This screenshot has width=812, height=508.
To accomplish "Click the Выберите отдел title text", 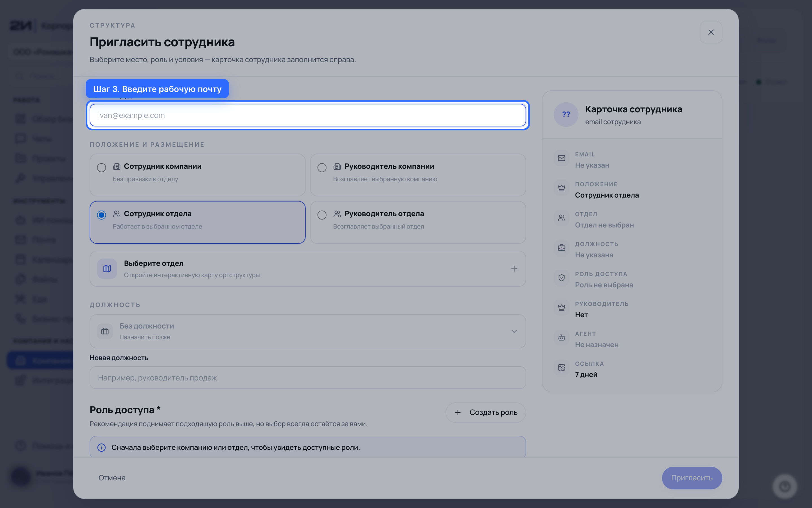I will [x=154, y=263].
